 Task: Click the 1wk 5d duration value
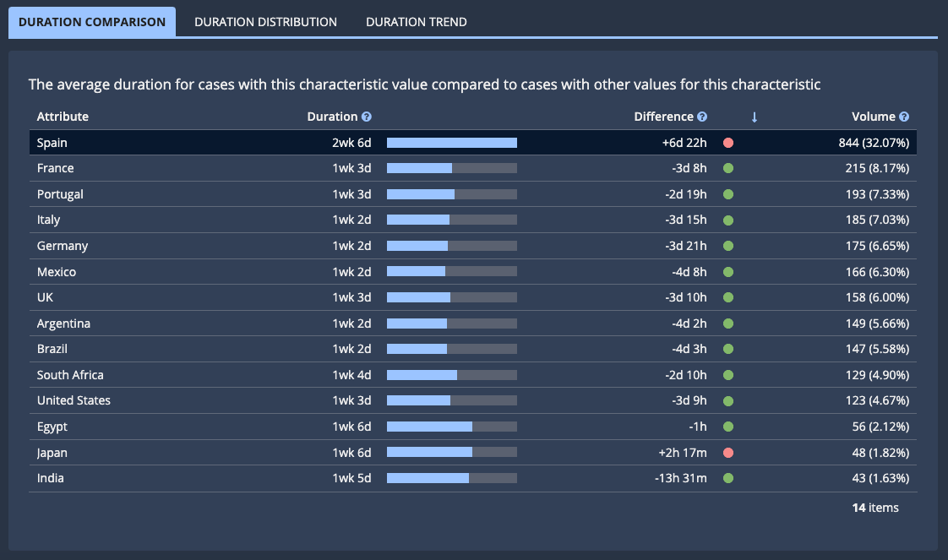351,478
